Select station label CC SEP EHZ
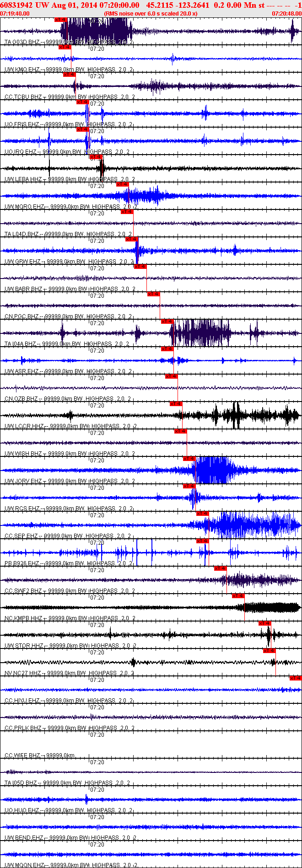Screen dimensions: 302x868 tap(22, 536)
